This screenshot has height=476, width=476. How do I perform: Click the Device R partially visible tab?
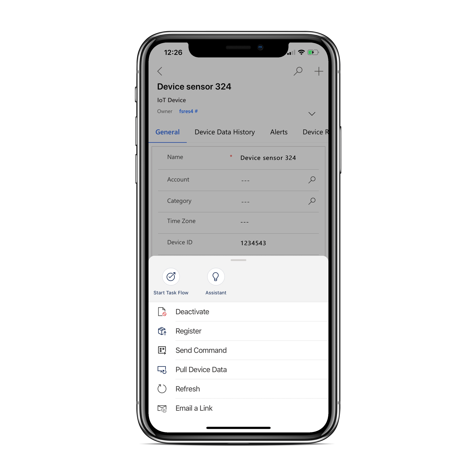pos(316,132)
